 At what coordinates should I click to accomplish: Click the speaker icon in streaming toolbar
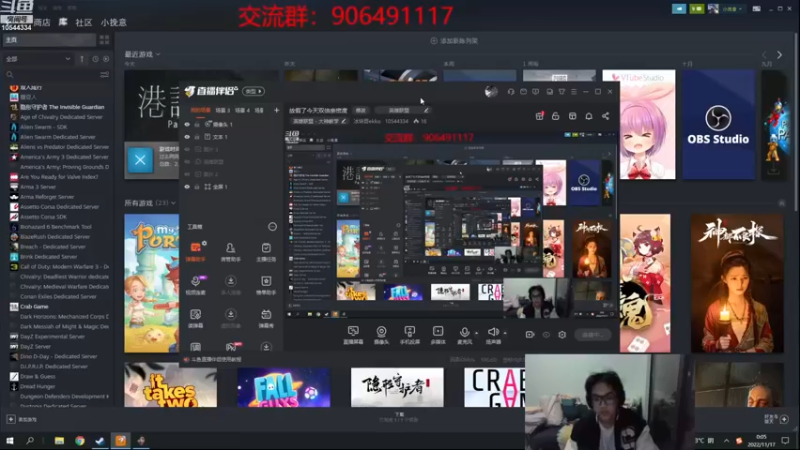pyautogui.click(x=492, y=332)
